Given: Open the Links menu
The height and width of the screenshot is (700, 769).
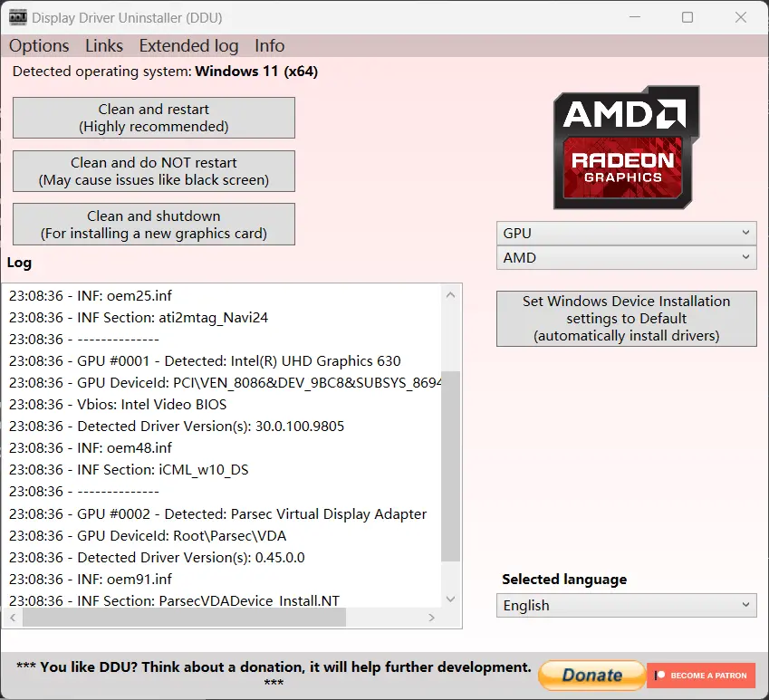Looking at the screenshot, I should click(x=103, y=45).
